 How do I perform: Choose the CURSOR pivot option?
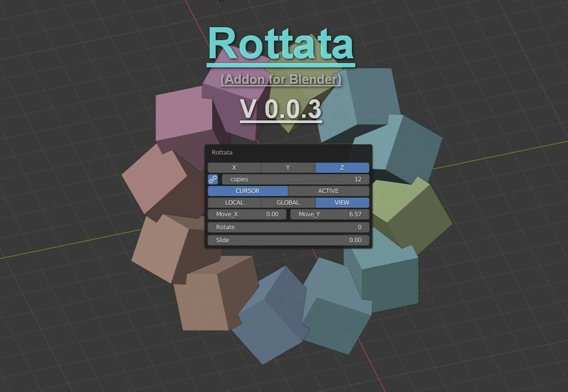(x=248, y=191)
